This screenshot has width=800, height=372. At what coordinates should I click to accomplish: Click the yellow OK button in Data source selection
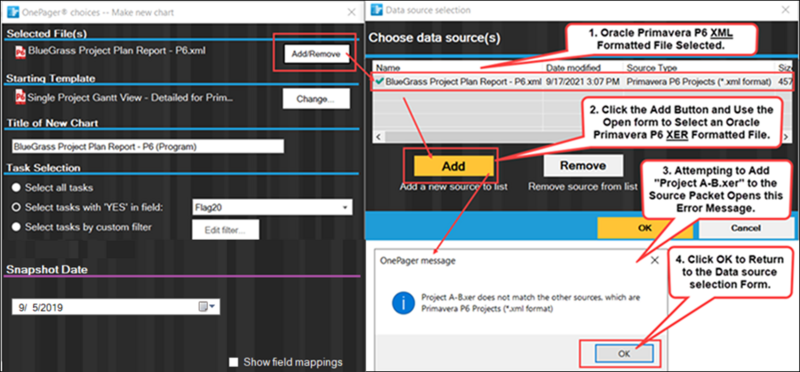click(644, 228)
